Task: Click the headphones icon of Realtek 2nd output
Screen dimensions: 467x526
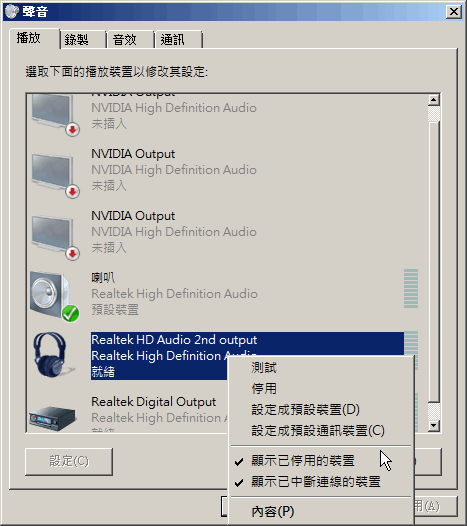Action: coord(54,355)
